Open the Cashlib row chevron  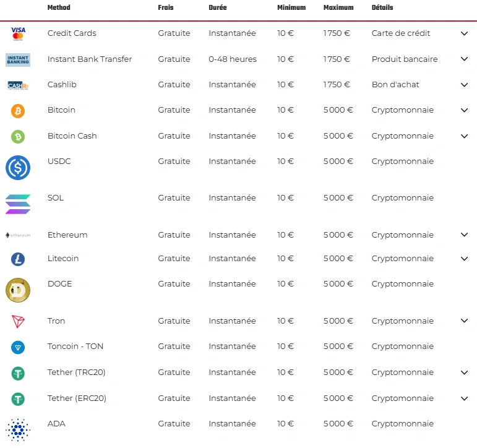point(464,85)
